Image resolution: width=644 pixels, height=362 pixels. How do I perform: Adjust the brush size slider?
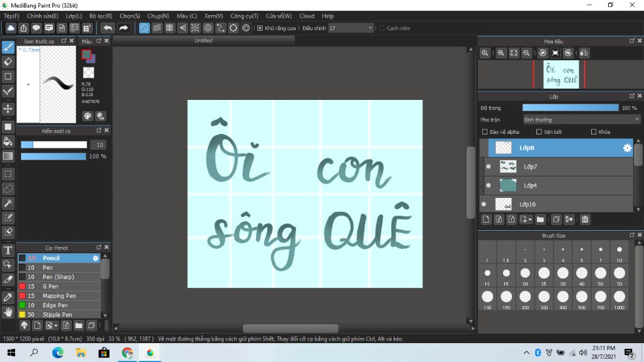(x=54, y=145)
